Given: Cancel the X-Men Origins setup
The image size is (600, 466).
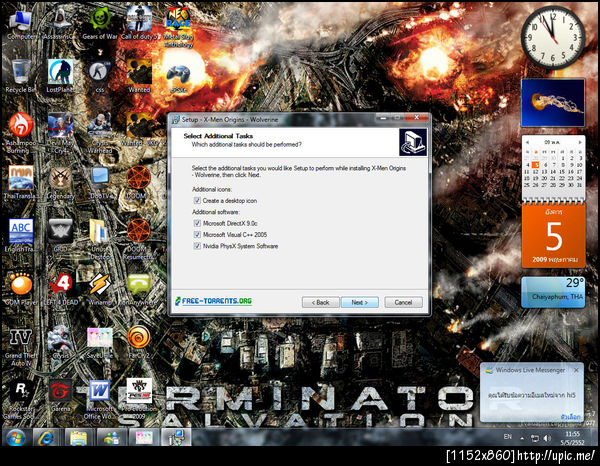Looking at the screenshot, I should [x=403, y=302].
